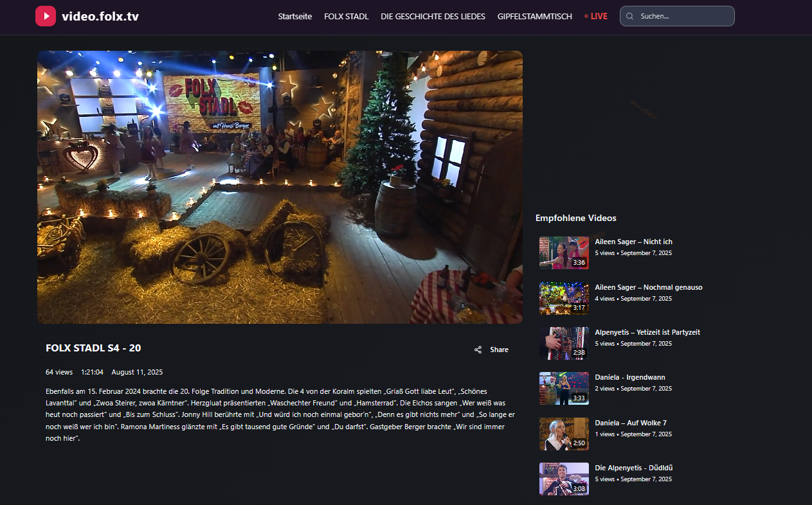Switch to the LIVE stream
The image size is (812, 505).
[x=596, y=17]
